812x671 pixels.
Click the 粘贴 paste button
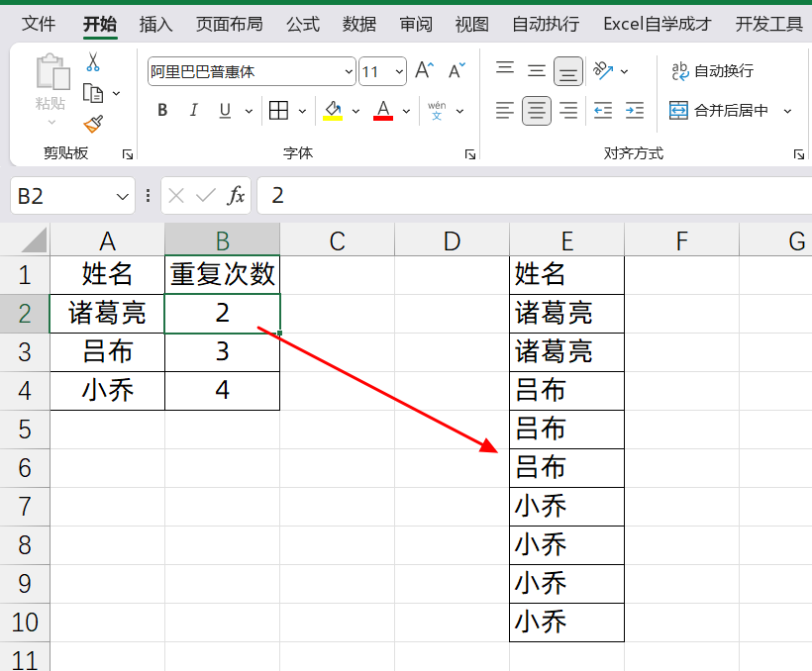[x=52, y=84]
